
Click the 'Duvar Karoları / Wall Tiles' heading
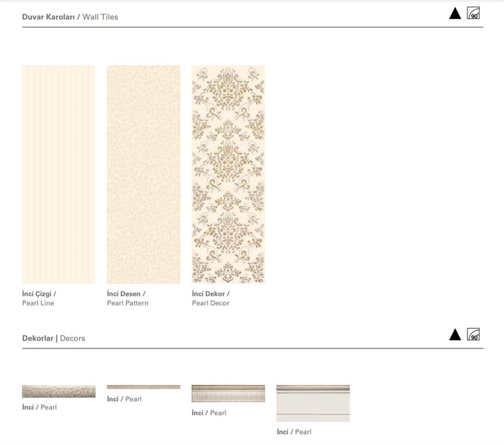(x=70, y=17)
